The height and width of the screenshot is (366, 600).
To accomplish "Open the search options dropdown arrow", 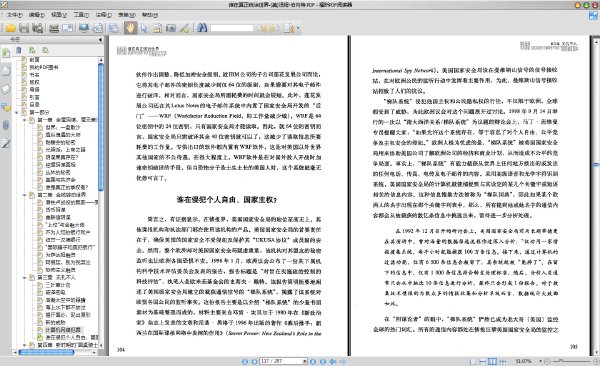I will [x=298, y=28].
